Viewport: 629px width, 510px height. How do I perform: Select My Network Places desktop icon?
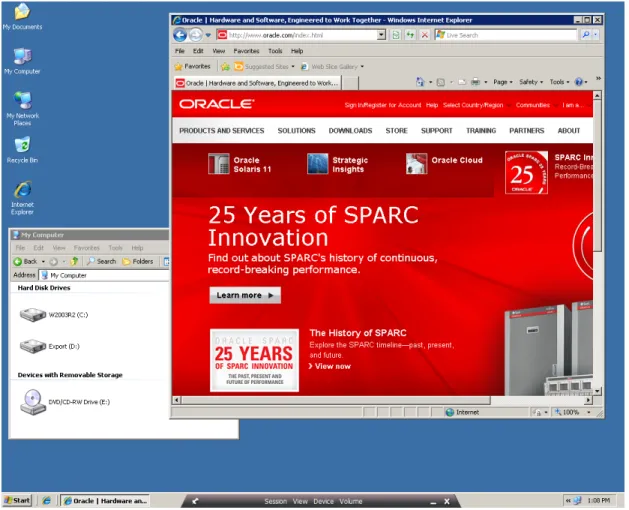(22, 108)
